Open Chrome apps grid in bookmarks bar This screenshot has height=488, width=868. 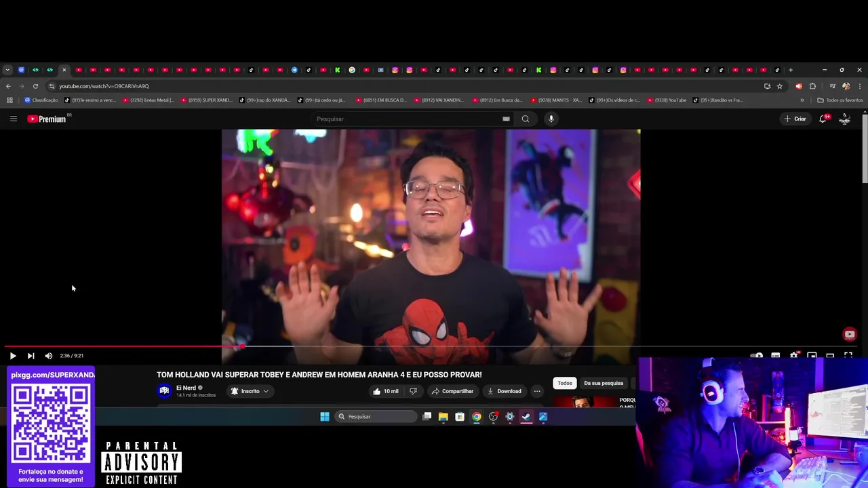9,100
